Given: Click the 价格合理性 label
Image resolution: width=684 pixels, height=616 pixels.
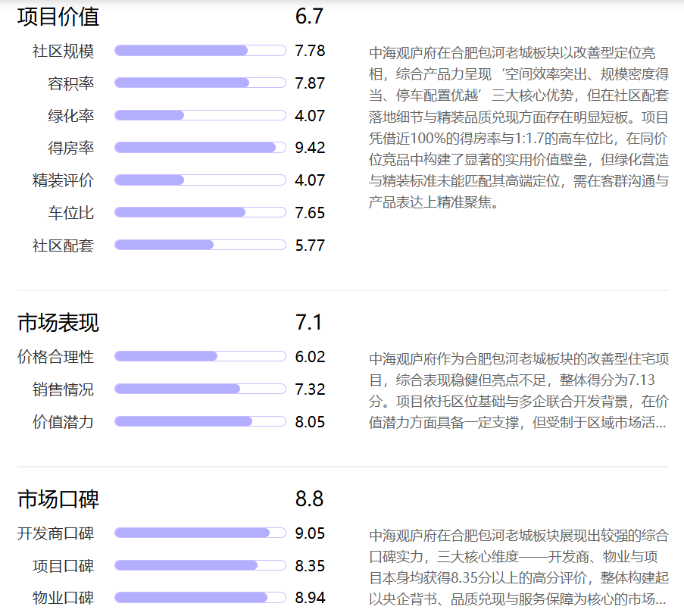Looking at the screenshot, I should (x=56, y=357).
